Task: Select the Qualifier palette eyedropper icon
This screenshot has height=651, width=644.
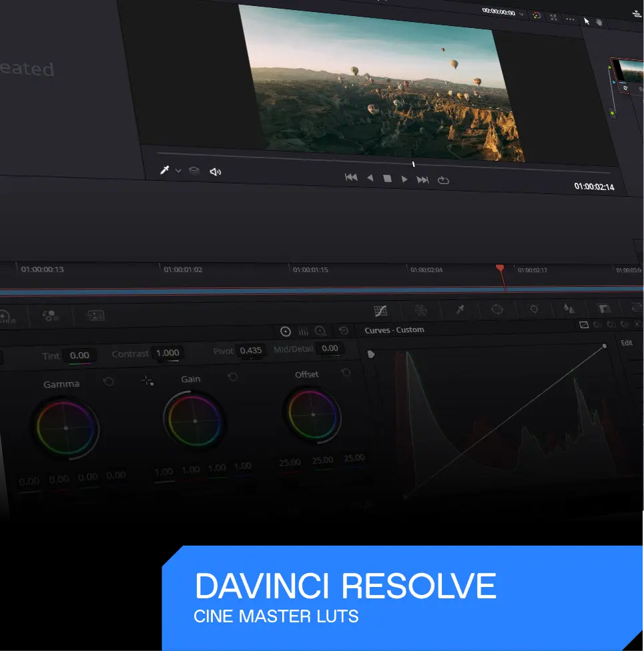Action: point(460,309)
